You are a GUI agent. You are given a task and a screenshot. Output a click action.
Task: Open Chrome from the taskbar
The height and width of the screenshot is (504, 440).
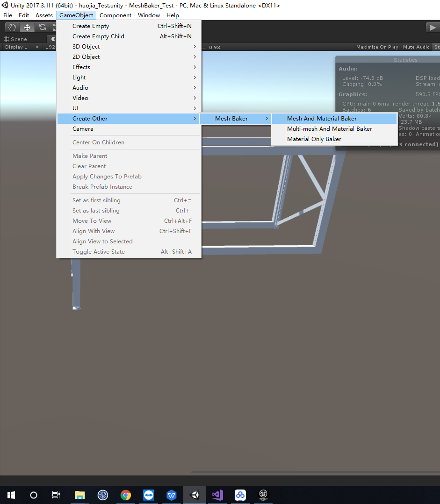coord(125,495)
